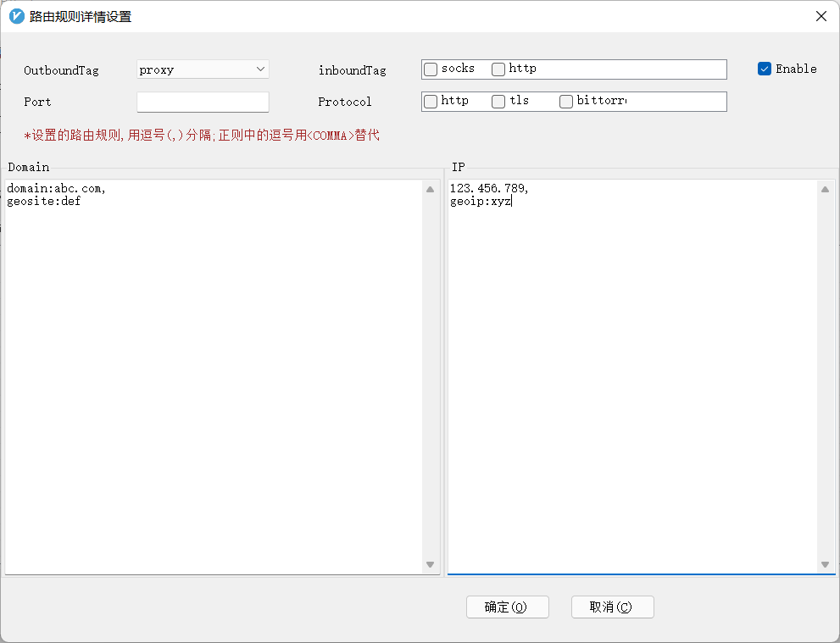The height and width of the screenshot is (643, 840).
Task: Click the IP panel scrollbar down arrow
Action: 824,564
